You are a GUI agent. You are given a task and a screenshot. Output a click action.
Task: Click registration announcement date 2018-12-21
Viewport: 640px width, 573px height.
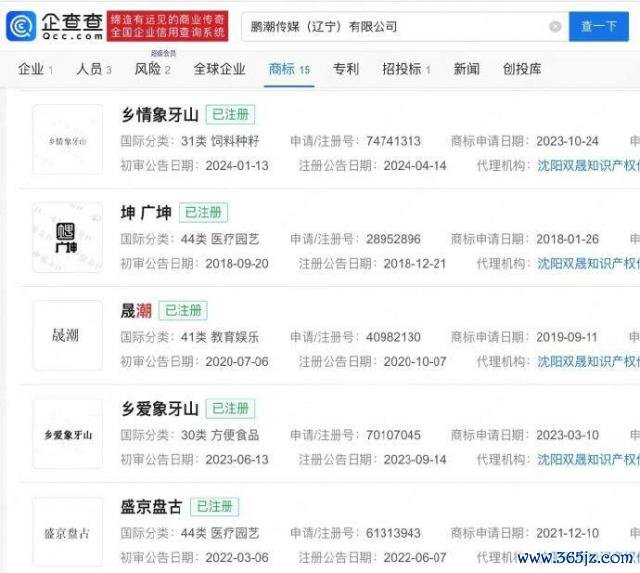415,264
